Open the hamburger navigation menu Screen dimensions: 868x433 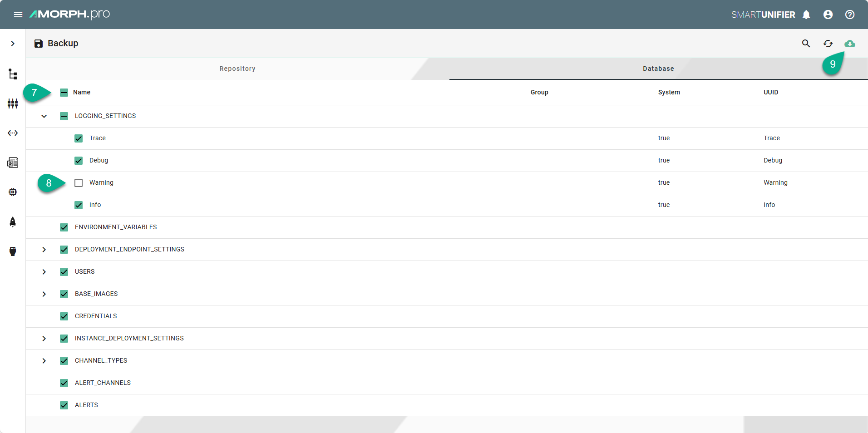[x=18, y=14]
